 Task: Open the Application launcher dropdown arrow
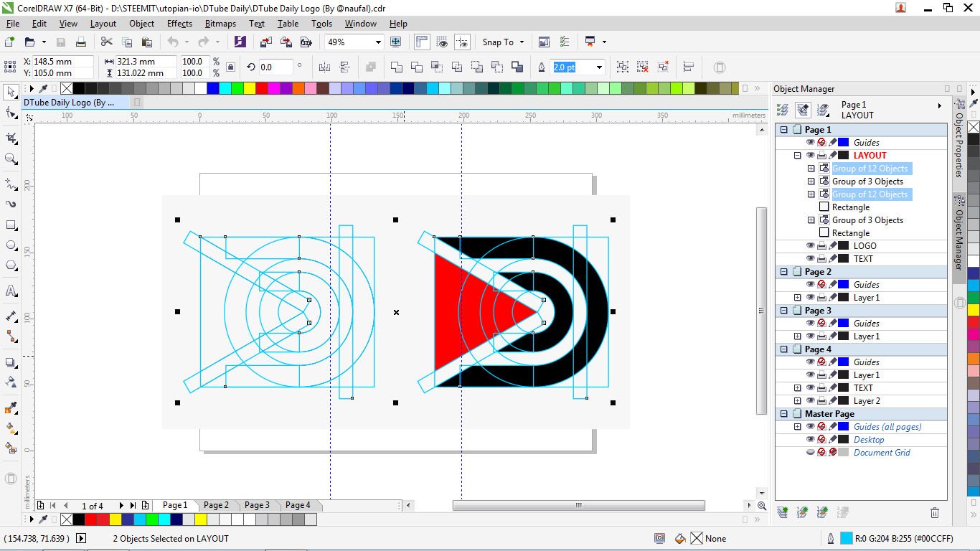click(604, 42)
